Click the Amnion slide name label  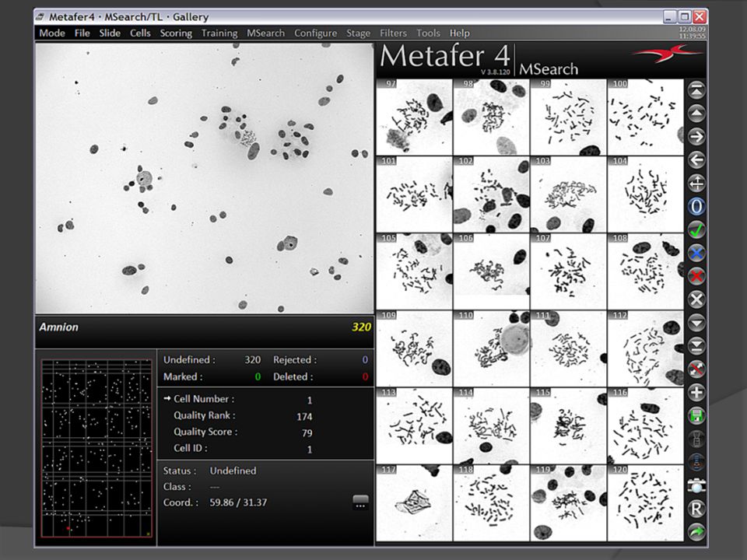click(58, 327)
